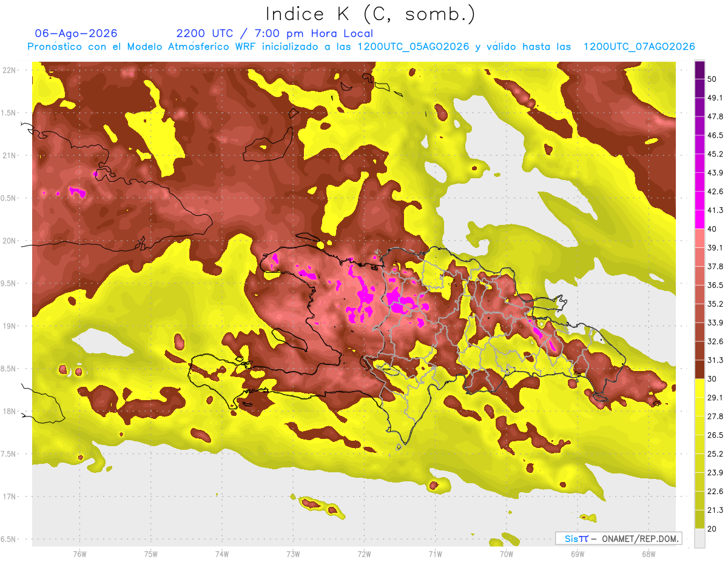Image resolution: width=728 pixels, height=562 pixels.
Task: Click the colorbar value '37.8'
Action: 715,267
